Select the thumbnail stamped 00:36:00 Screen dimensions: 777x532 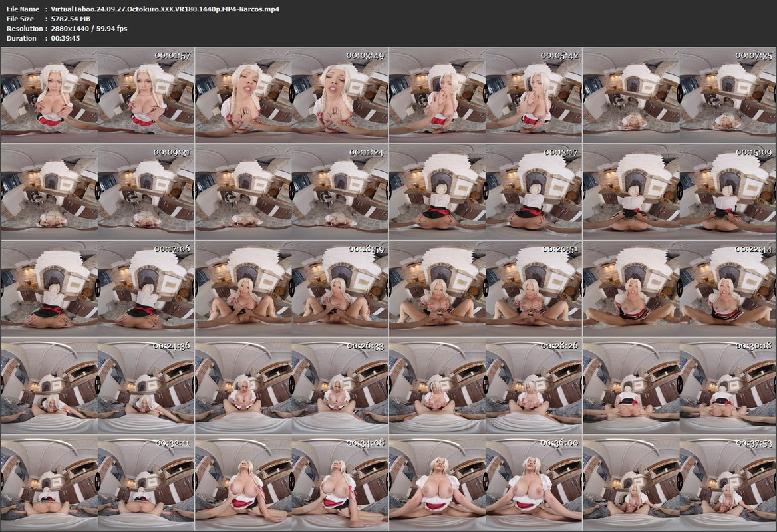[486, 482]
